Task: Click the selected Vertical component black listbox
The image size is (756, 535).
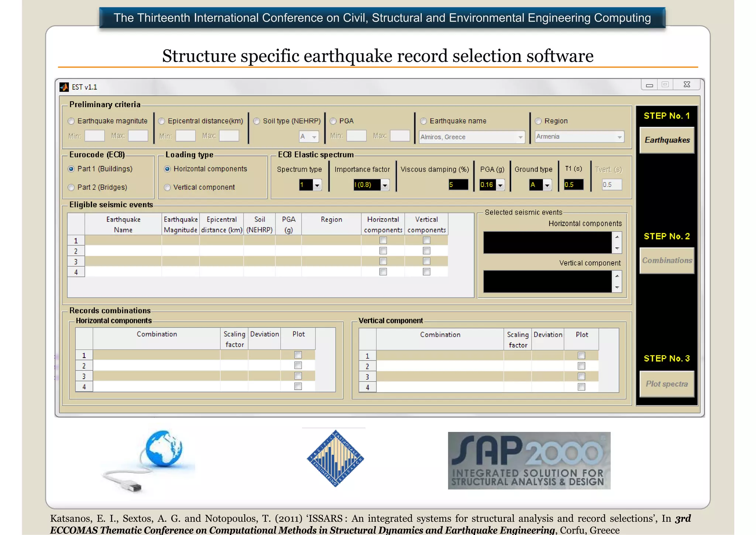Action: (x=547, y=282)
